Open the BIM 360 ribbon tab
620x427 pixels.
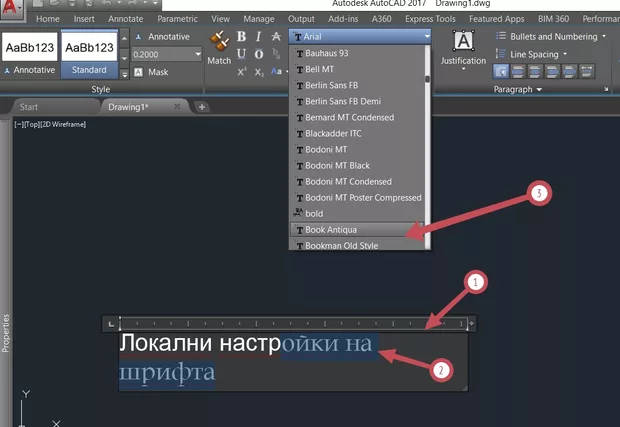(x=553, y=19)
